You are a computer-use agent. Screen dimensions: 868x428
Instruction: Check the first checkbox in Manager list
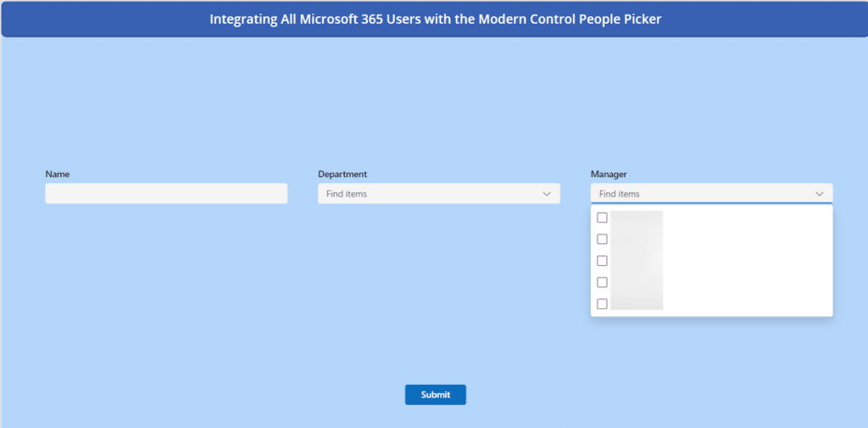603,218
